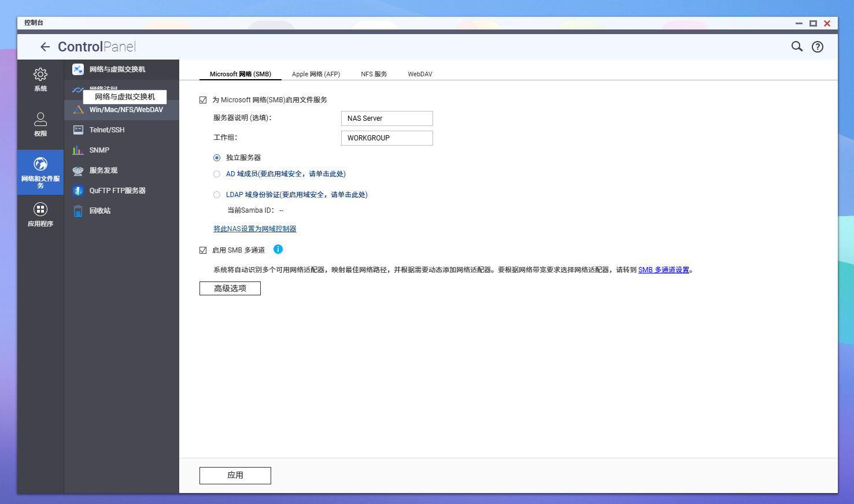Uncheck 启用 SMB 多通道 checkbox
Viewport: 854px width, 504px height.
point(203,250)
